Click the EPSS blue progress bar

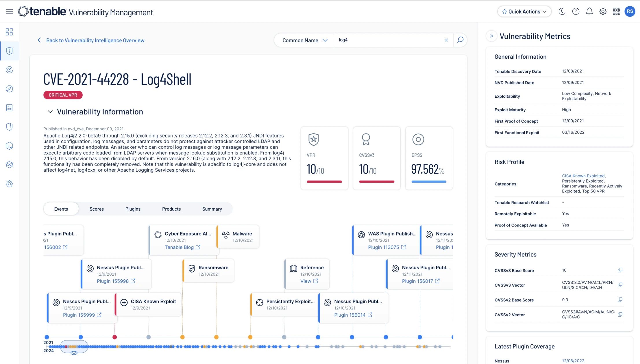coord(429,182)
